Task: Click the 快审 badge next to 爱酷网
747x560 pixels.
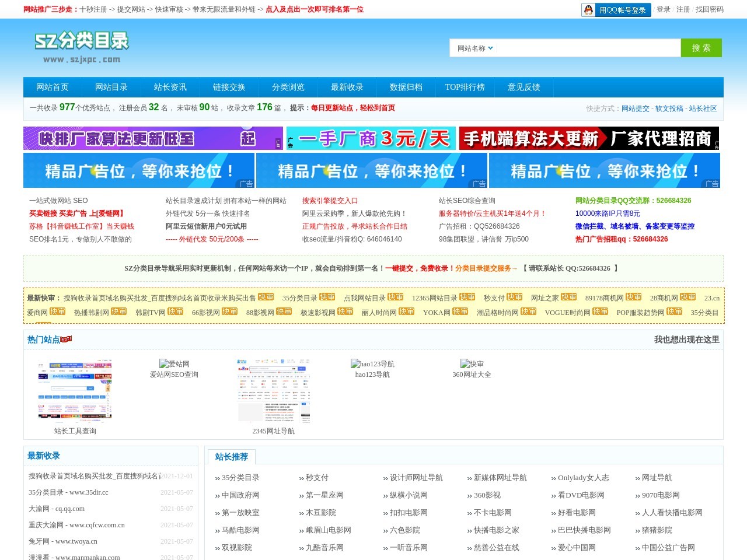Action: point(57,311)
